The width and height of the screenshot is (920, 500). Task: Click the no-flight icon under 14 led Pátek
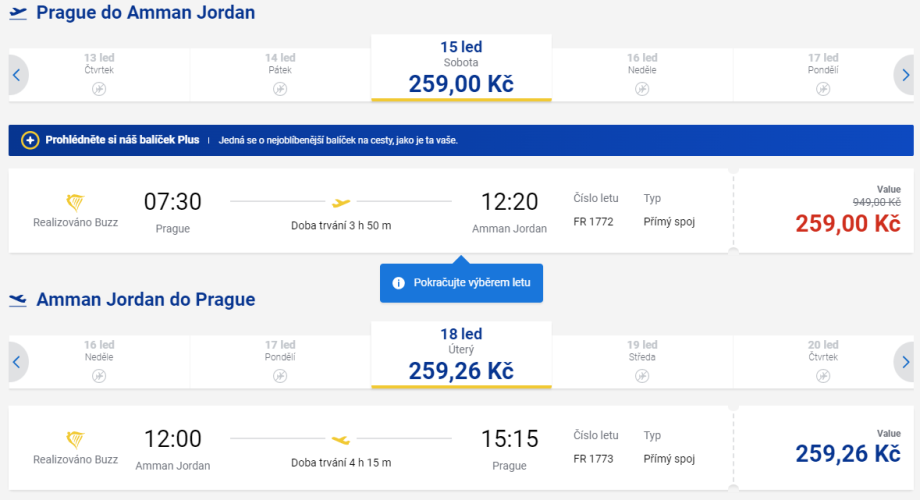pyautogui.click(x=280, y=89)
